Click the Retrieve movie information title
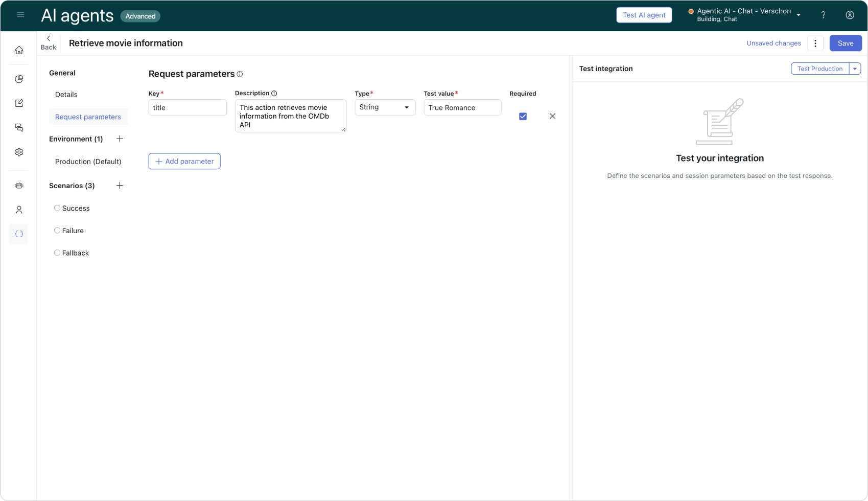The image size is (868, 501). click(126, 43)
